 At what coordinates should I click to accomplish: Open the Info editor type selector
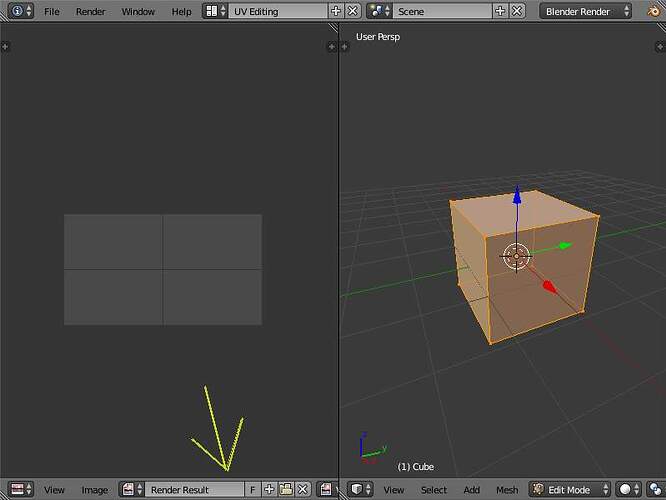tap(21, 11)
